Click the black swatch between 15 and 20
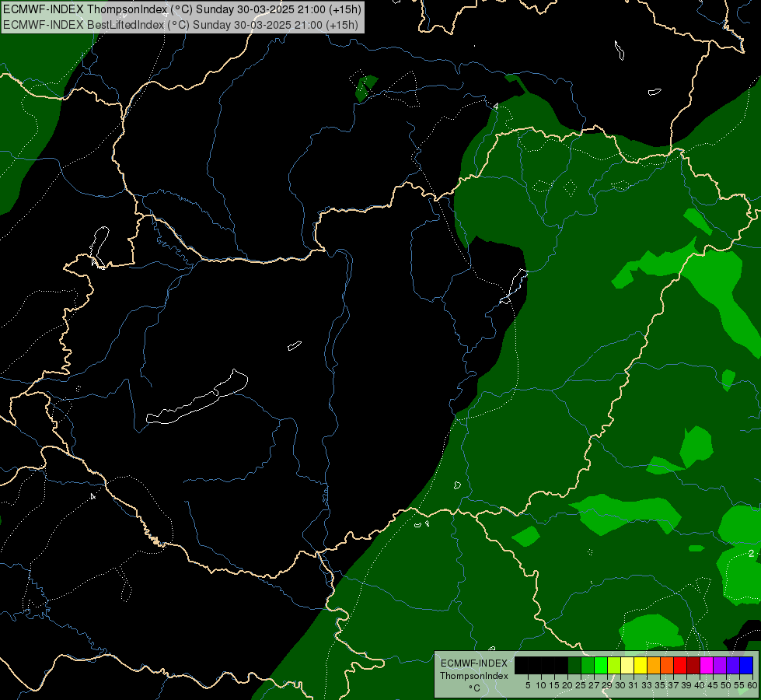Viewport: 761px width, 700px height. click(561, 665)
